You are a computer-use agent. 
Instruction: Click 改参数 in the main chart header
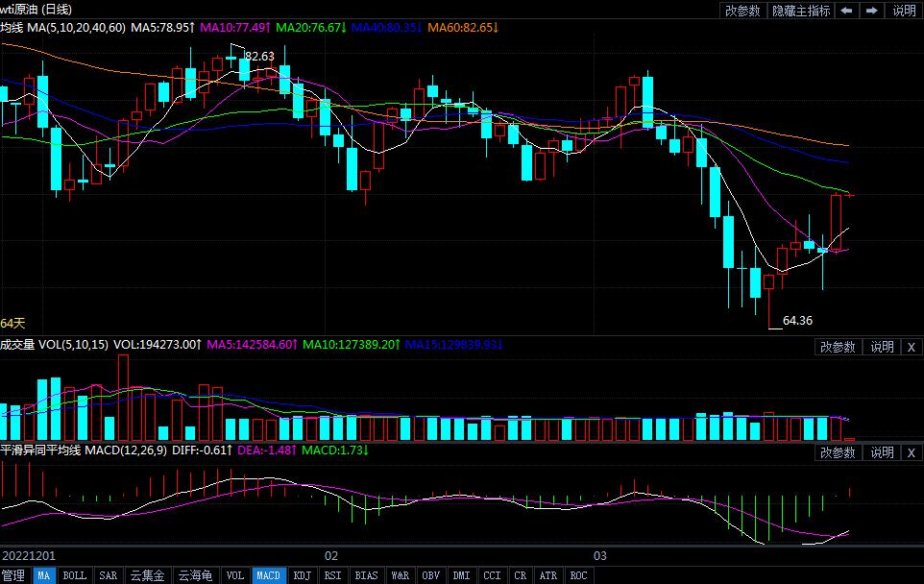click(742, 11)
